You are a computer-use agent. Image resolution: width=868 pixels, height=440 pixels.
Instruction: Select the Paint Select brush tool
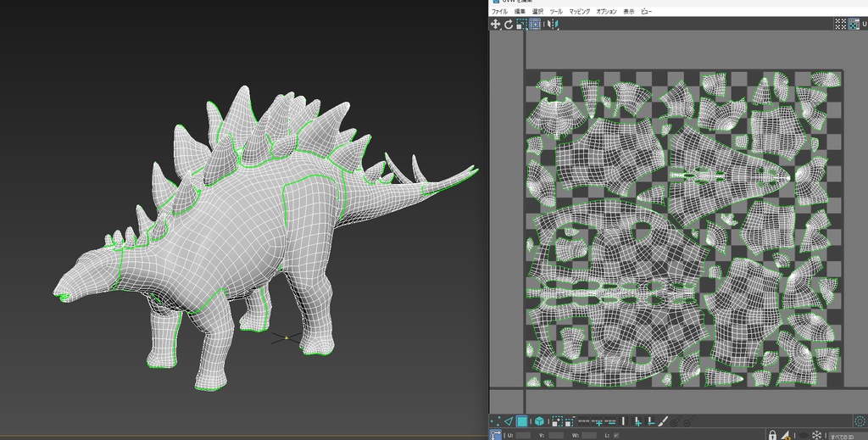point(663,421)
